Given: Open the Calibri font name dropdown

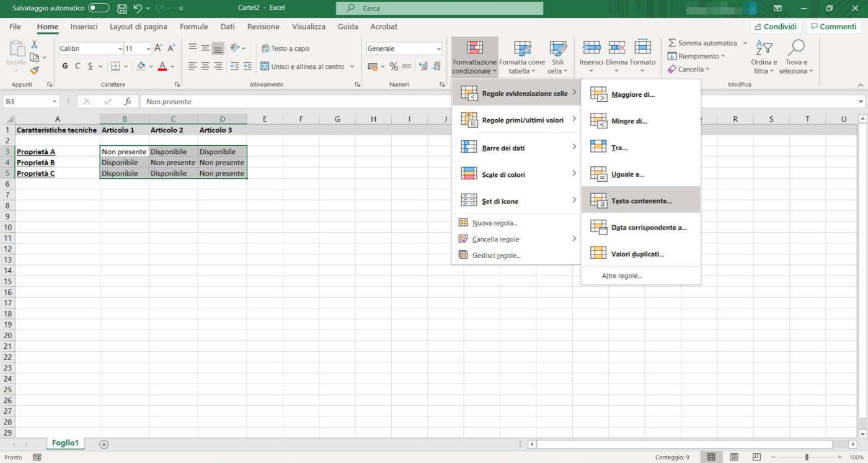Looking at the screenshot, I should click(x=120, y=48).
